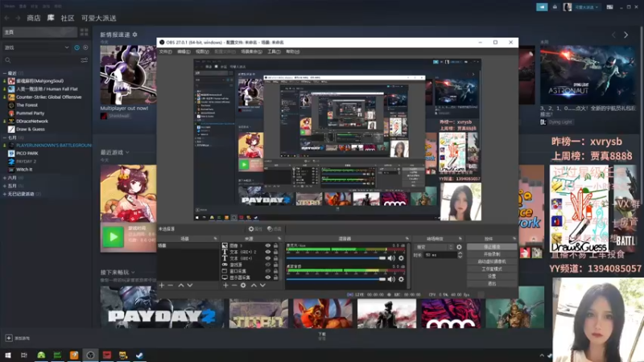Screen dimensions: 644x362
Task: Toggle the lock on 图像 3 source
Action: point(276,246)
